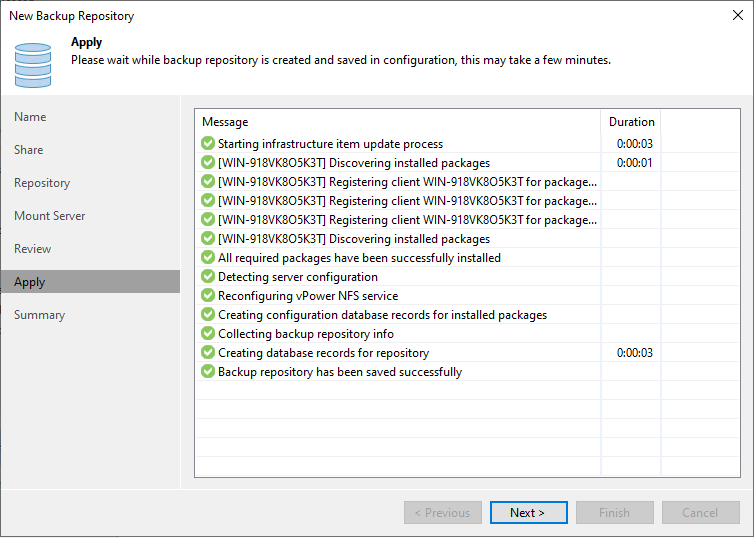Image resolution: width=754 pixels, height=538 pixels.
Task: Click success icon beside Starting infrastructure item update
Action: coord(208,143)
